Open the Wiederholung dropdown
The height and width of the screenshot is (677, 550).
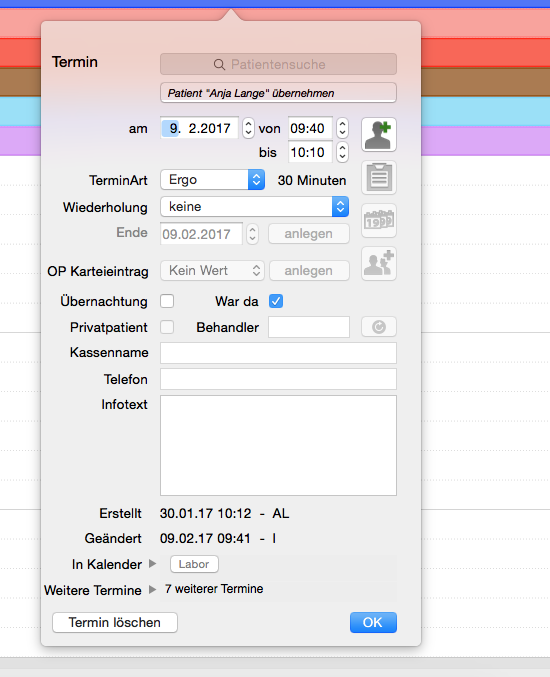click(x=254, y=207)
